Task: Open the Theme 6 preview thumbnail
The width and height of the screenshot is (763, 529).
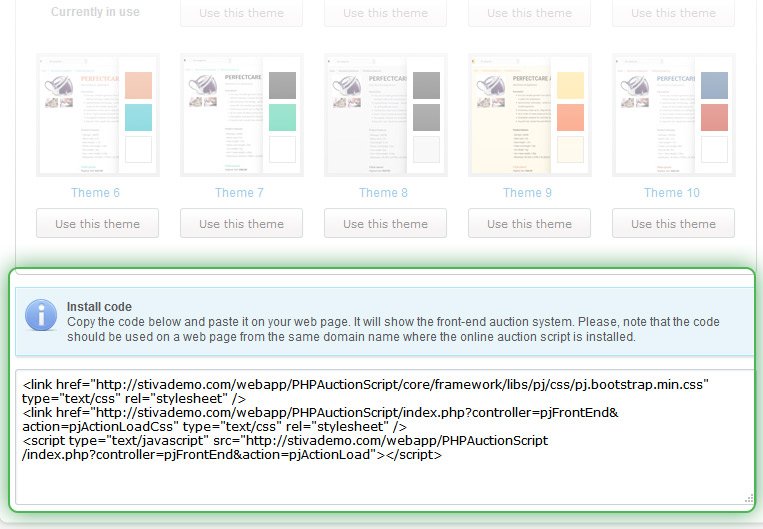Action: pyautogui.click(x=98, y=115)
